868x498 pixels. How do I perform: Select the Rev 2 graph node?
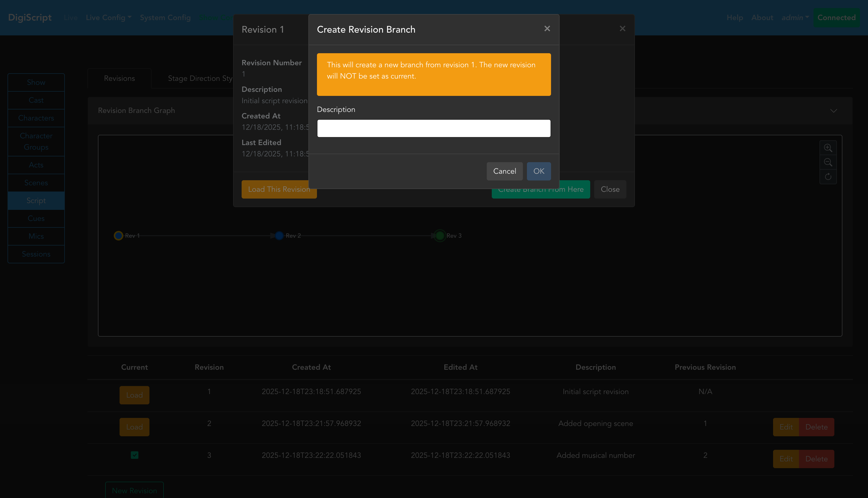coord(279,236)
